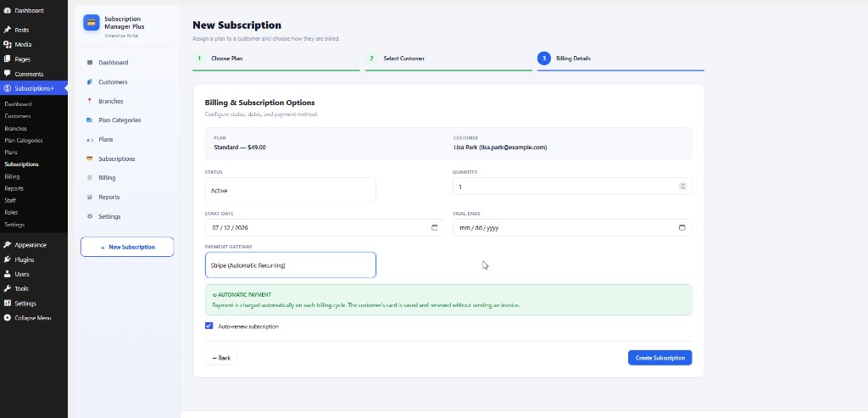Screen dimensions: 868x418
Task: Click the Subscriptions+ dollar icon
Action: (7, 88)
